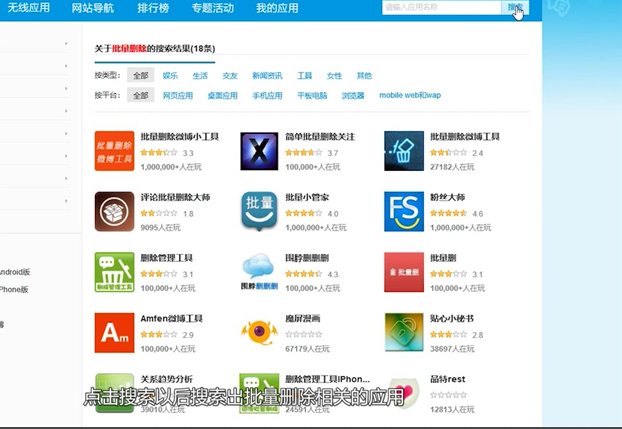Open the 批量删除微博工具 trash bin icon

404,151
